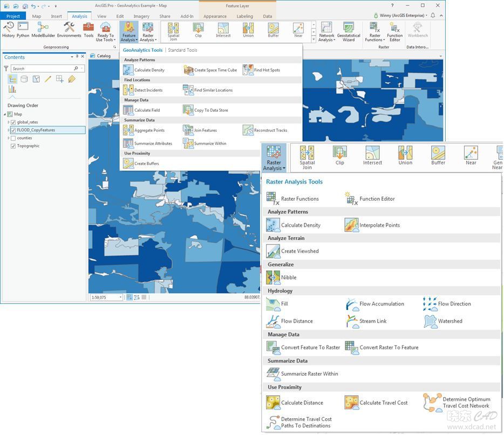The width and height of the screenshot is (504, 435).
Task: Open Raster Analysis dropdown in top ribbon
Action: click(148, 32)
